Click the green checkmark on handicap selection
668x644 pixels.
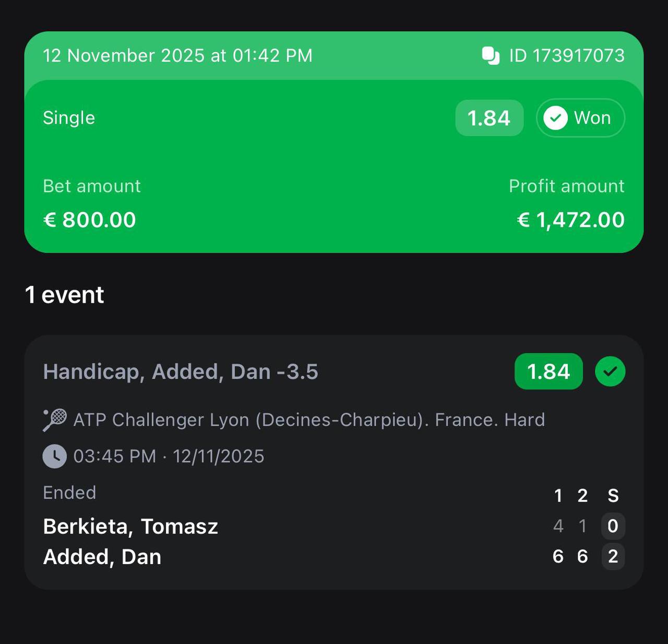click(610, 372)
